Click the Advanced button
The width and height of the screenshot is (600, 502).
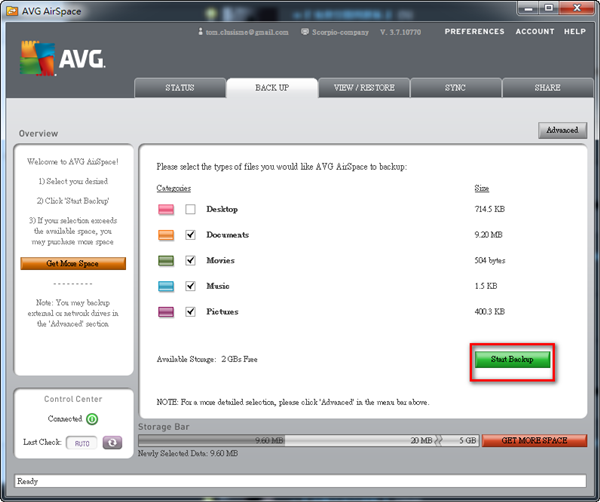[x=562, y=130]
